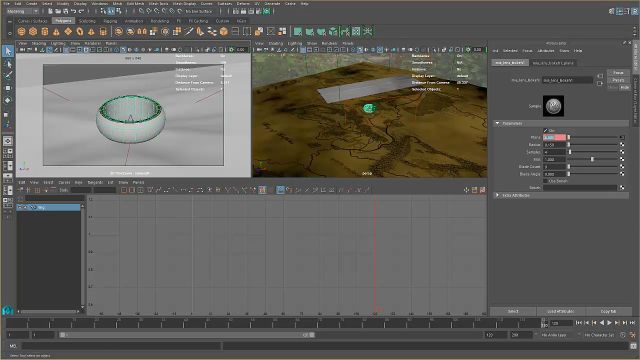Screen dimensions: 640x360
Task: Select by object type mode toggle
Action: point(111,11)
